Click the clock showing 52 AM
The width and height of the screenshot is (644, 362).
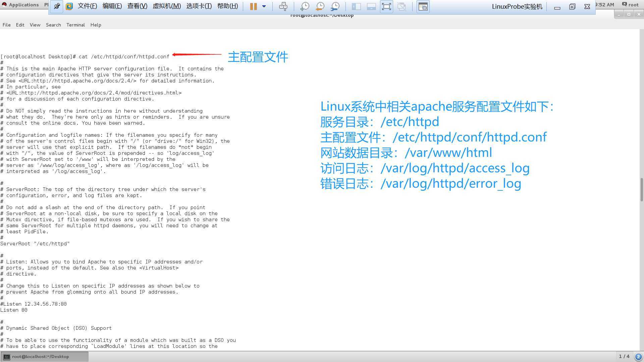605,4
